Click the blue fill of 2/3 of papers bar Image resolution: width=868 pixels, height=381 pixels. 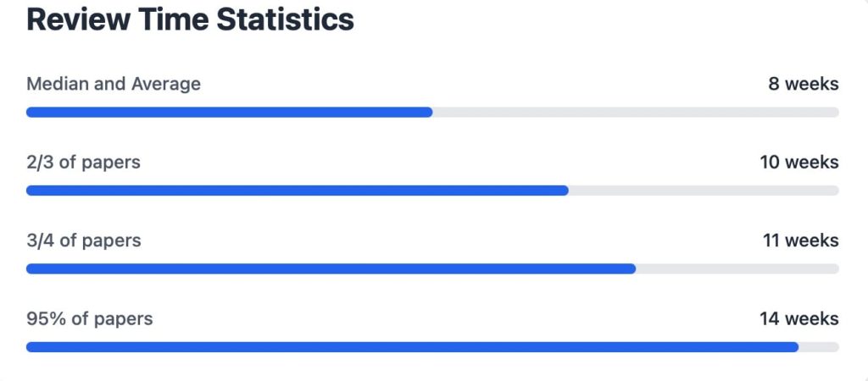(298, 190)
